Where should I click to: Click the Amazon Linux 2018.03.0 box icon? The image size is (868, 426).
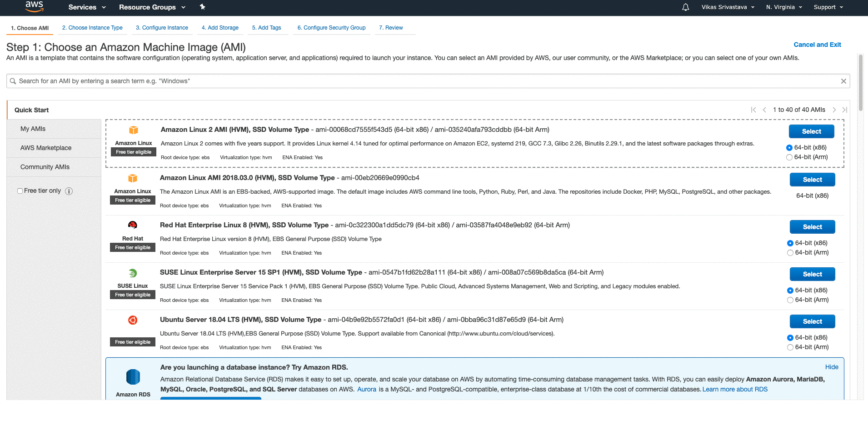133,178
